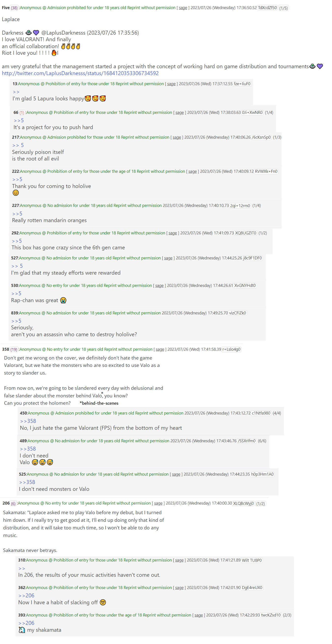
Task: Click the (38) reply count on post Five
Action: [x=14, y=8]
